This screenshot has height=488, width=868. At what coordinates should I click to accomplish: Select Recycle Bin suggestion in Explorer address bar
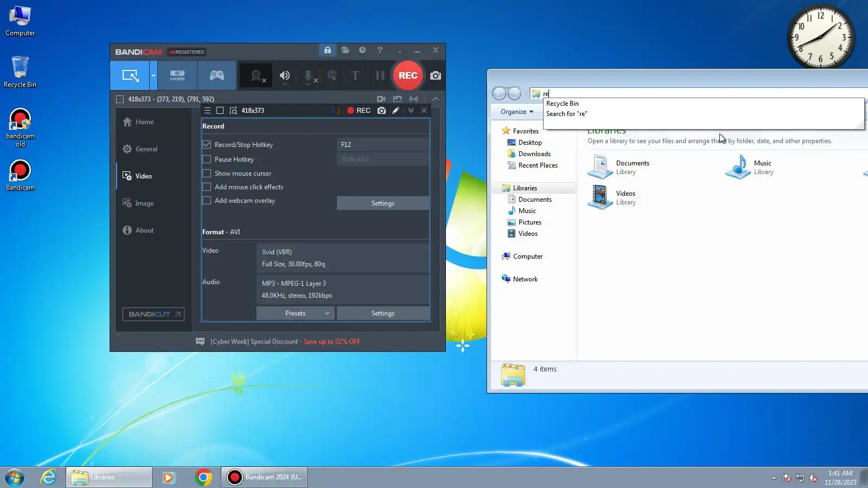coord(563,104)
